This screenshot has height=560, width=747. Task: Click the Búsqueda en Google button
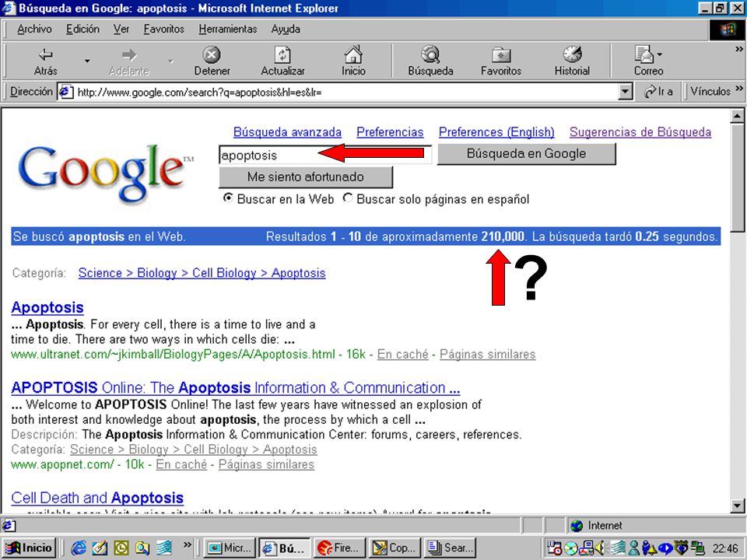pos(527,154)
